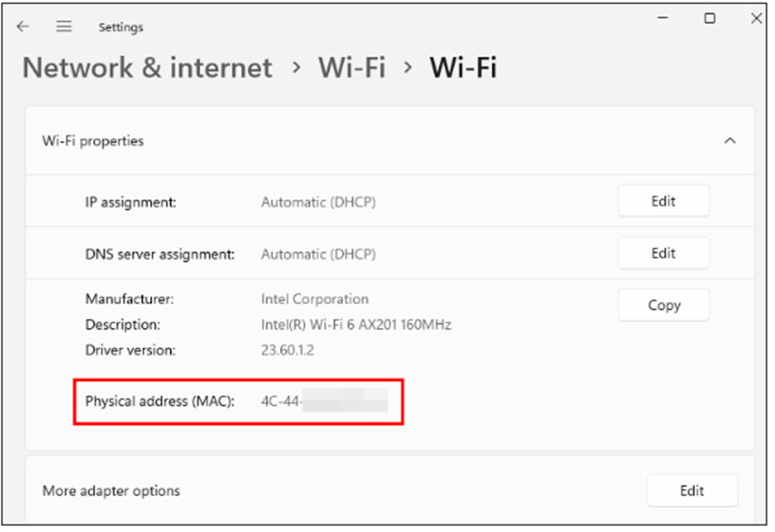The image size is (775, 532).
Task: Click the Physical address (MAC) value
Action: [324, 402]
